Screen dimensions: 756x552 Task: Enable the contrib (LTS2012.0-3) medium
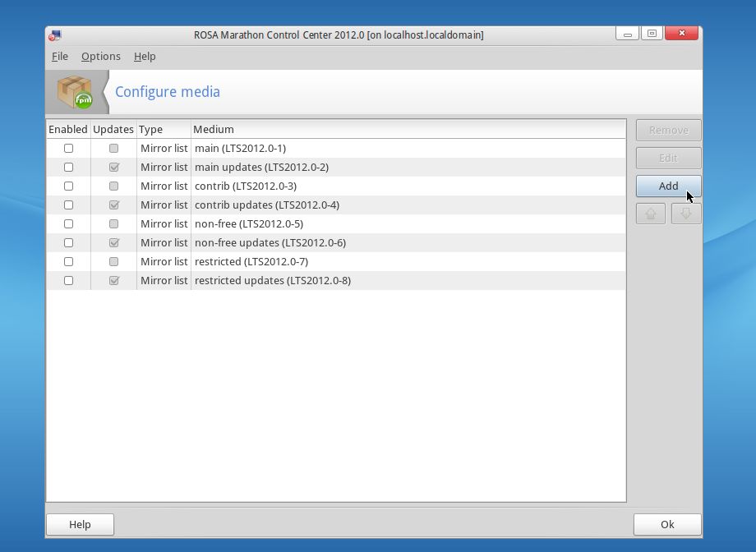click(68, 186)
